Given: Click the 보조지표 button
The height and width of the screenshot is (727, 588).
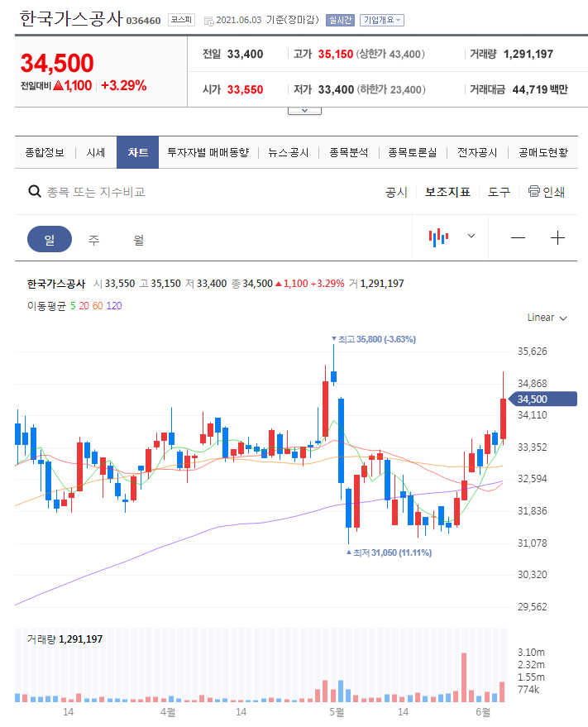Looking at the screenshot, I should (448, 192).
